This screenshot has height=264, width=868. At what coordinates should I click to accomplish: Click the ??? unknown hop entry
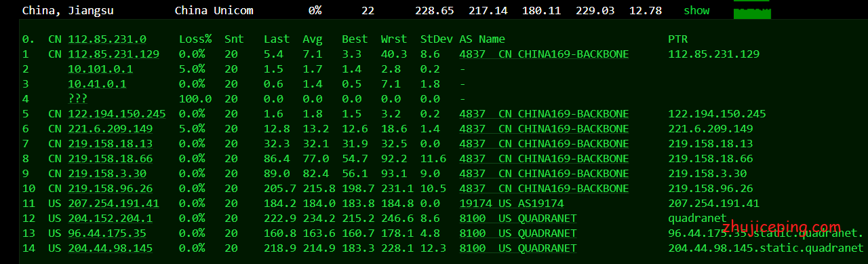[77, 99]
